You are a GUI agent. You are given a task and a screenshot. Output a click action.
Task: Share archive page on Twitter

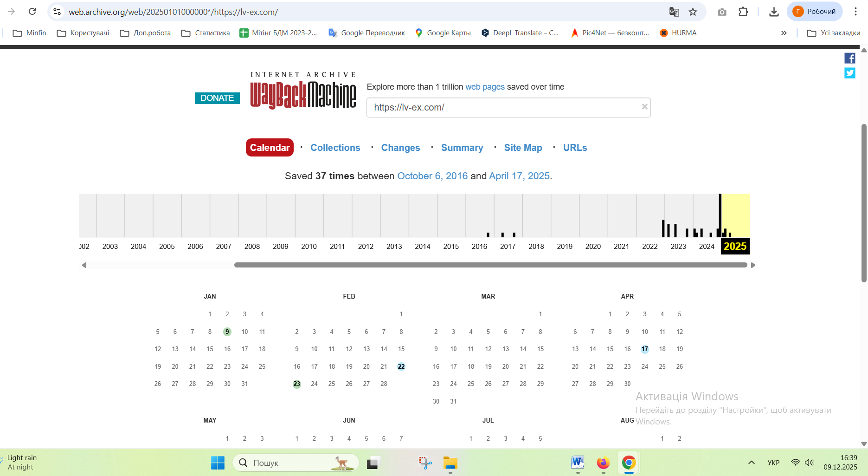coord(849,73)
